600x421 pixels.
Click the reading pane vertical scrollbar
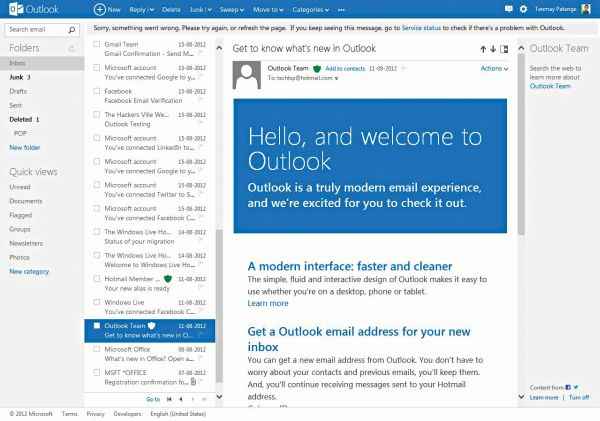(x=521, y=144)
